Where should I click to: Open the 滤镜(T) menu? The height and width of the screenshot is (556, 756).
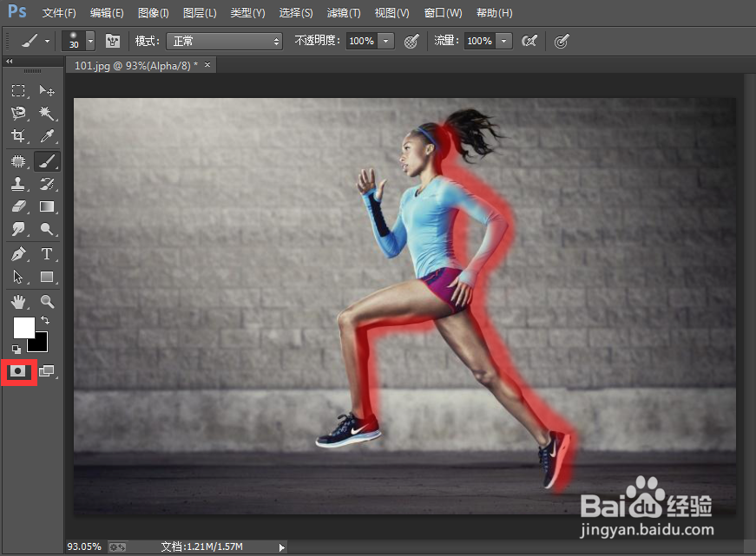click(x=344, y=13)
